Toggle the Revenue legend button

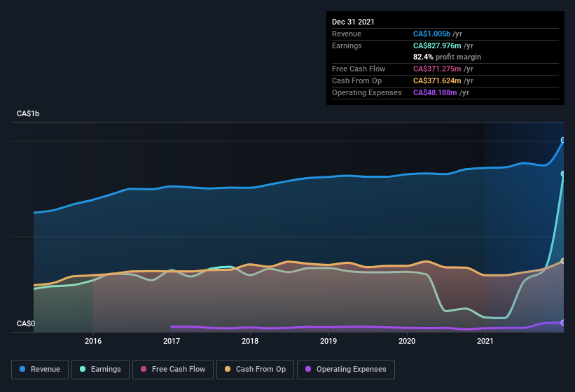40,370
